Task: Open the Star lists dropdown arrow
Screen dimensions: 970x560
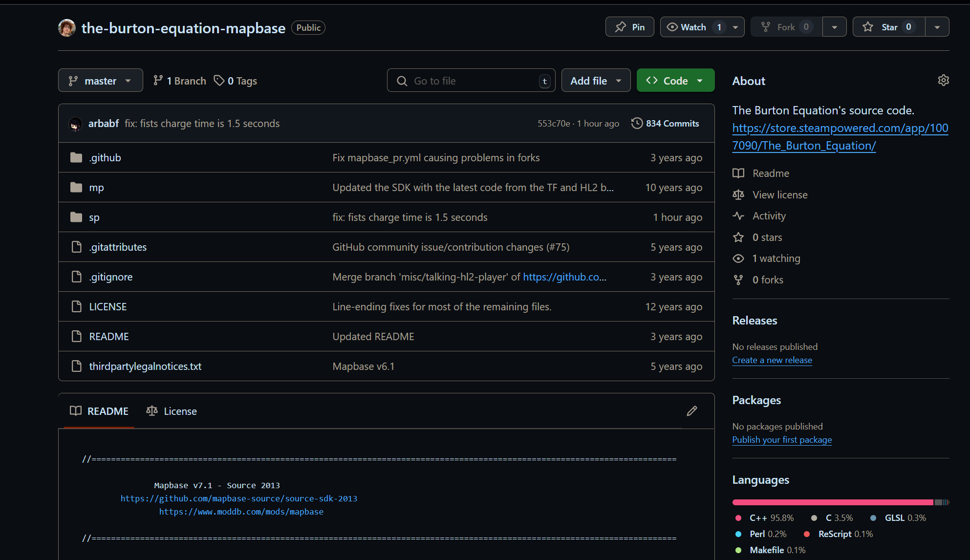Action: tap(937, 27)
